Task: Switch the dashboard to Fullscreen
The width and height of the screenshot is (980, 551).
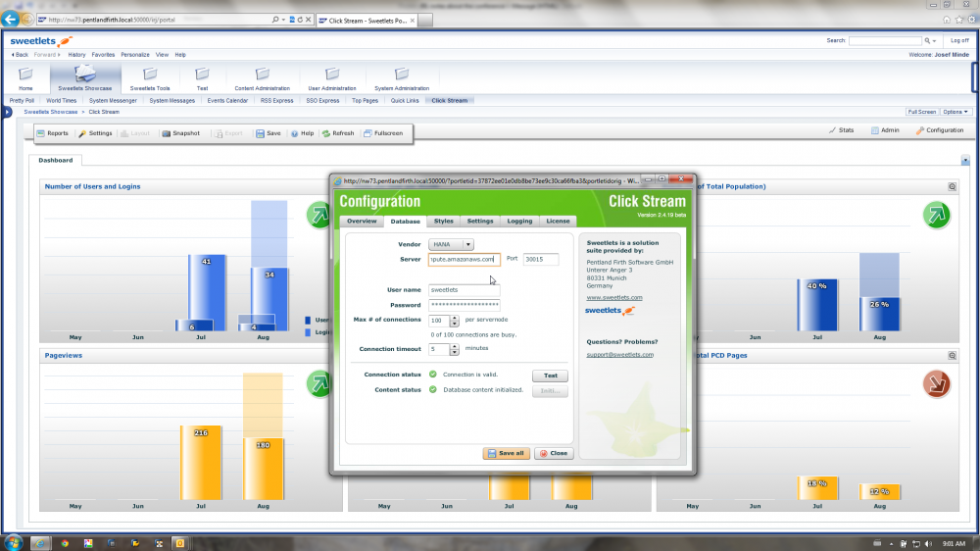Action: [383, 133]
